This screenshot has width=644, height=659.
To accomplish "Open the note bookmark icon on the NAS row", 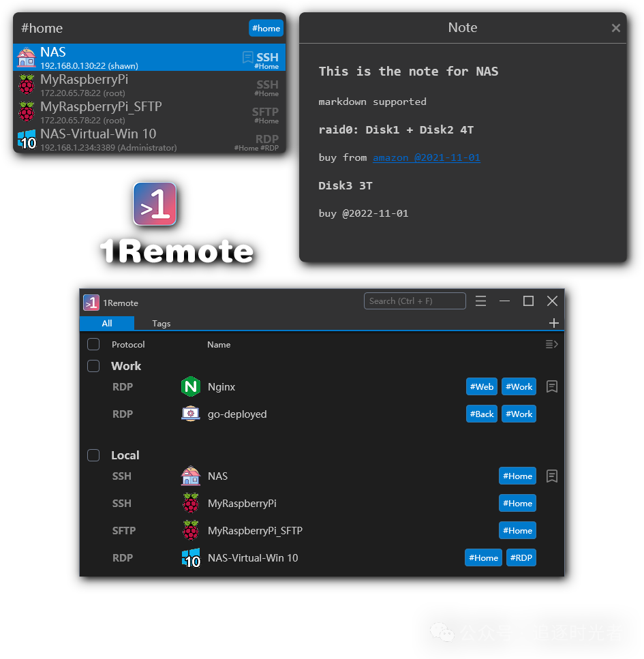I will [552, 476].
